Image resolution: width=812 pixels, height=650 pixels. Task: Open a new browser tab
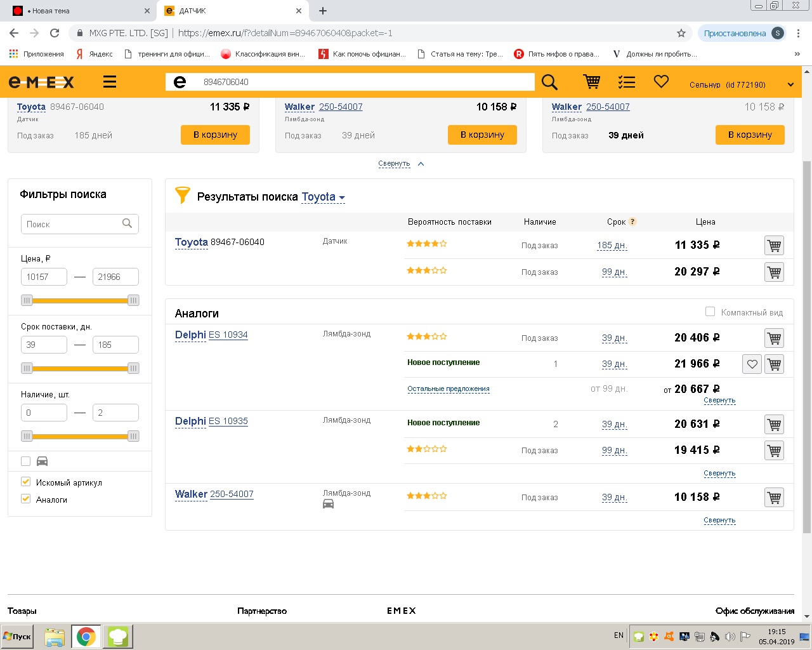click(x=323, y=11)
